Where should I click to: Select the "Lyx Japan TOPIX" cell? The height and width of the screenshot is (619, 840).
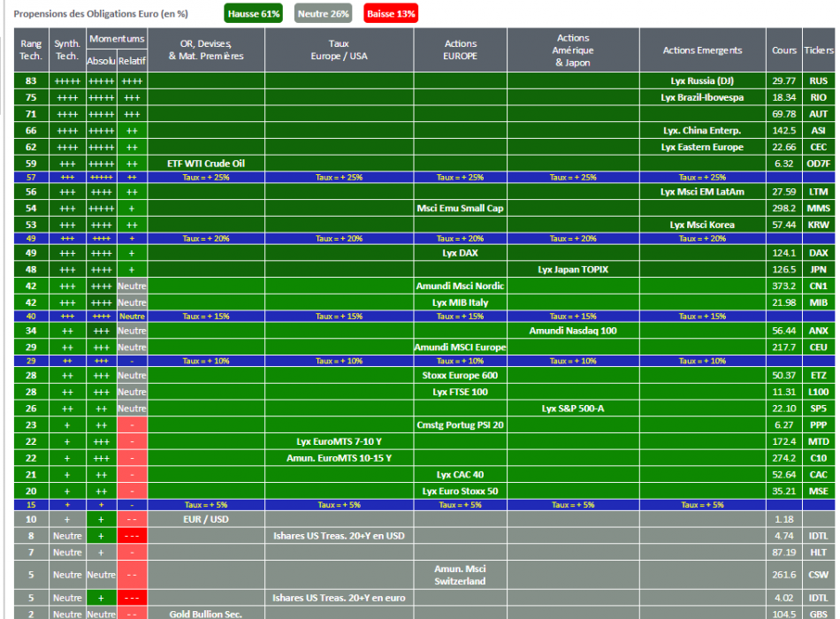click(573, 270)
